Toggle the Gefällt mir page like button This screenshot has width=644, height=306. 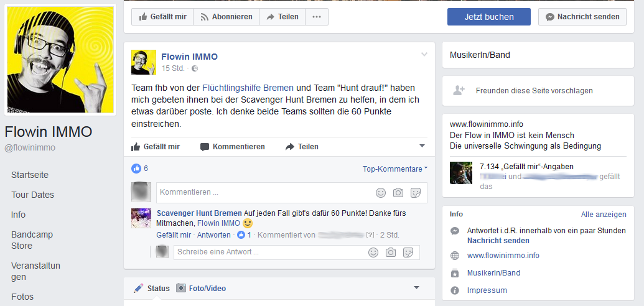pyautogui.click(x=162, y=17)
